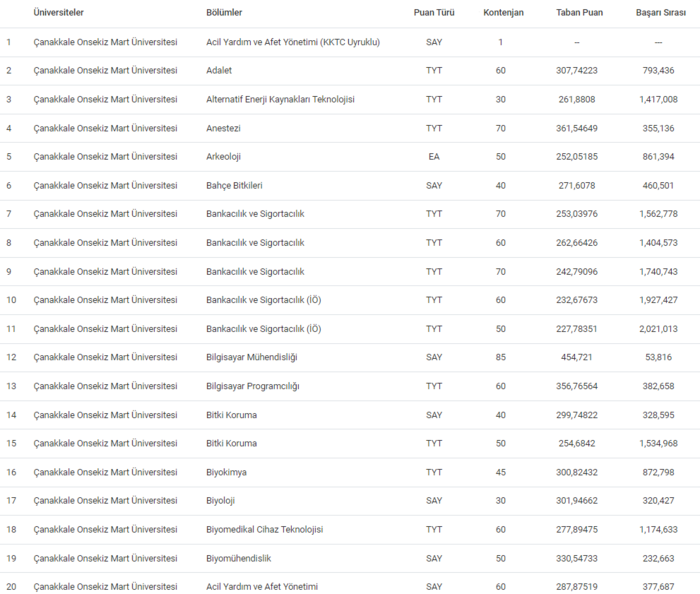The height and width of the screenshot is (594, 700).
Task: Select the Biyomühendislik department
Action: click(238, 558)
